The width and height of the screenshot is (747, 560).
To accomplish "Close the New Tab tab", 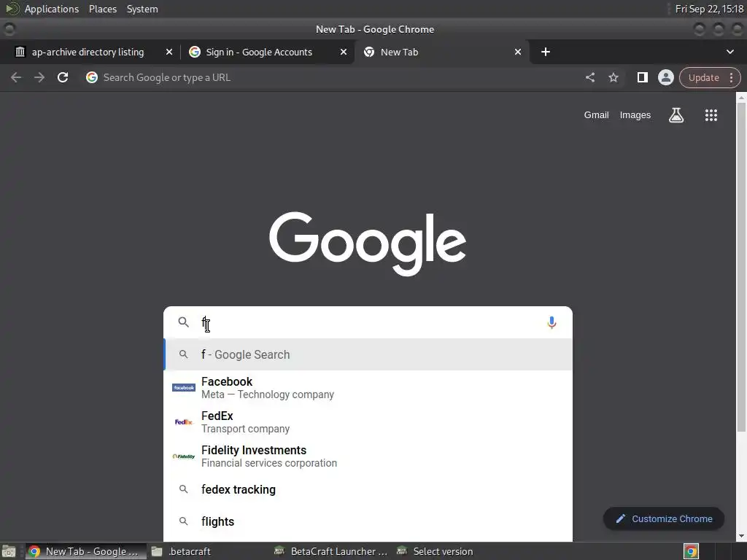I will click(x=518, y=52).
